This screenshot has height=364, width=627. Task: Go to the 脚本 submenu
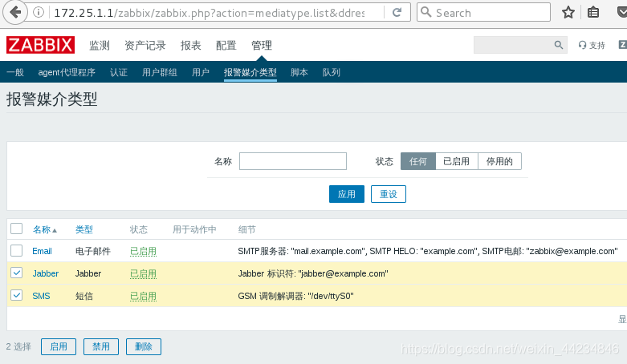299,72
